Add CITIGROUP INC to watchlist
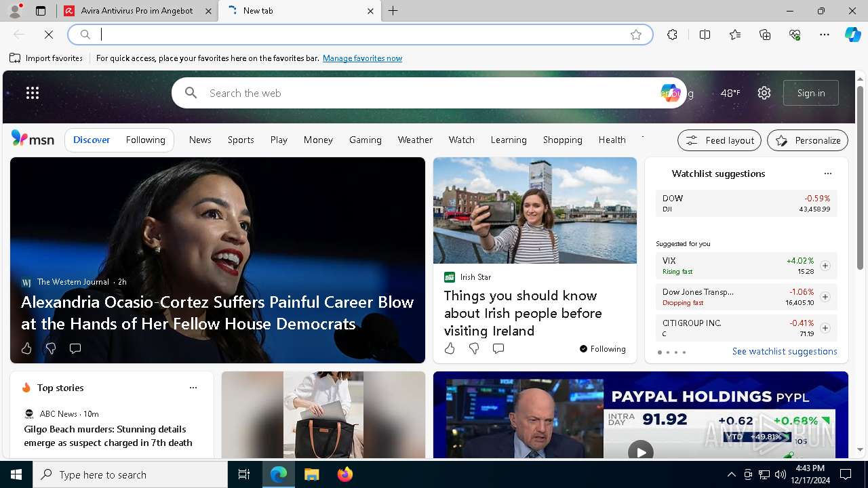The image size is (868, 488). point(825,328)
